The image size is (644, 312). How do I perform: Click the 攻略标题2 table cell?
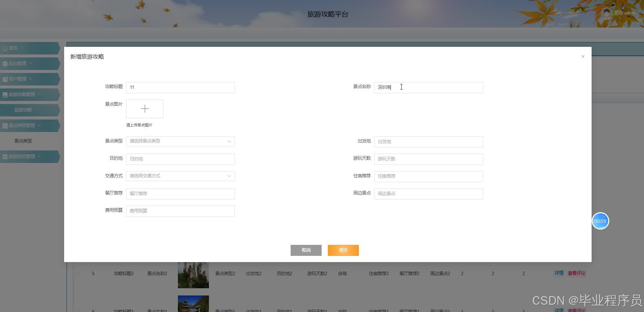click(x=124, y=273)
